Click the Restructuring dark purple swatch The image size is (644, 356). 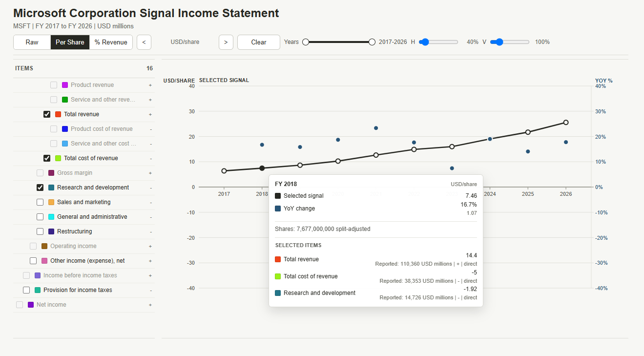click(51, 231)
